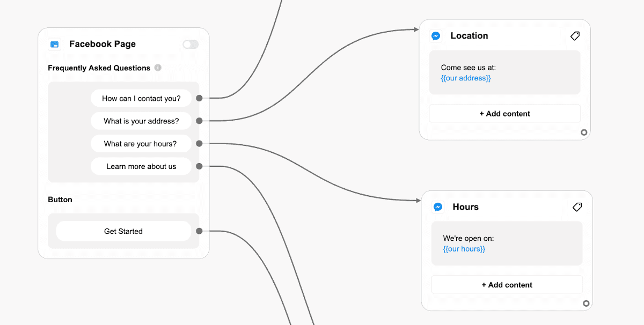Toggle the Facebook Page switch on
The image size is (644, 325).
tap(191, 45)
